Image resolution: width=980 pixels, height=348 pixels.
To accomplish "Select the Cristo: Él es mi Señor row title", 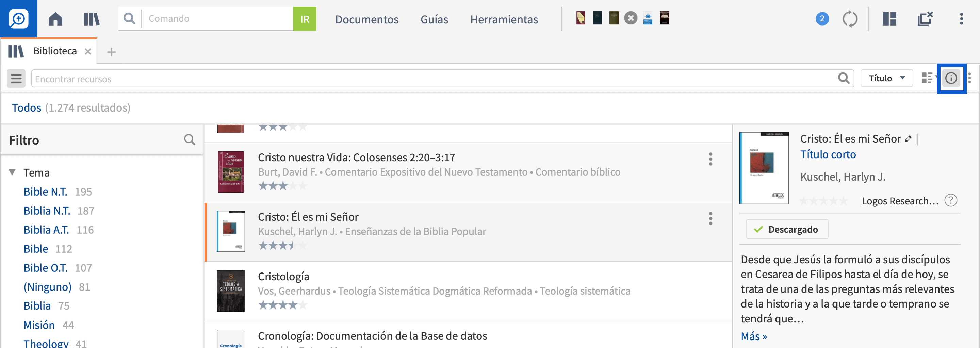I will point(308,217).
